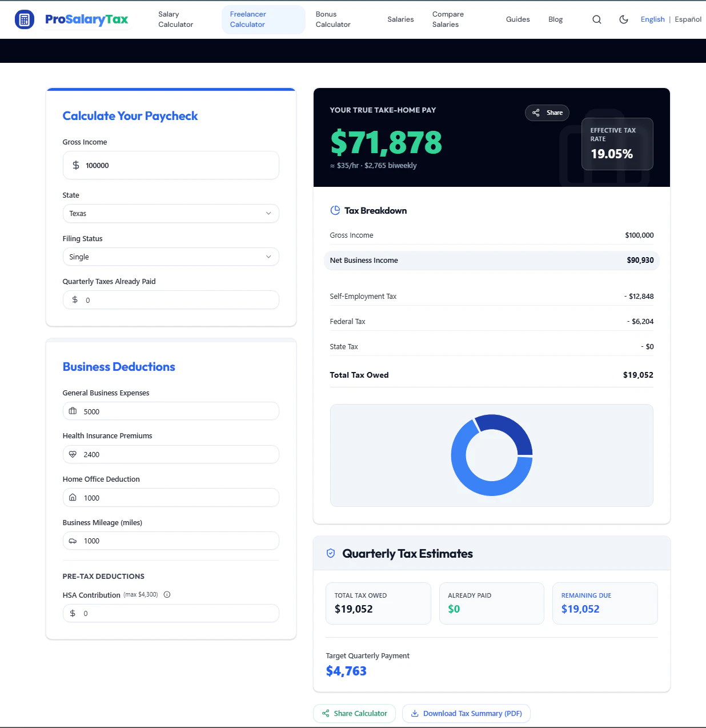The width and height of the screenshot is (706, 728).
Task: Click the Home Office Deduction input field
Action: (171, 498)
